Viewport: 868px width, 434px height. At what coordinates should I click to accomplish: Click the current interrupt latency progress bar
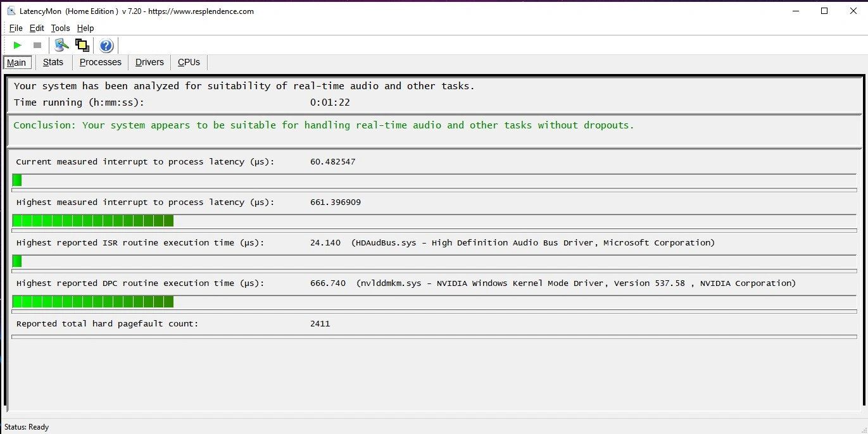point(434,180)
